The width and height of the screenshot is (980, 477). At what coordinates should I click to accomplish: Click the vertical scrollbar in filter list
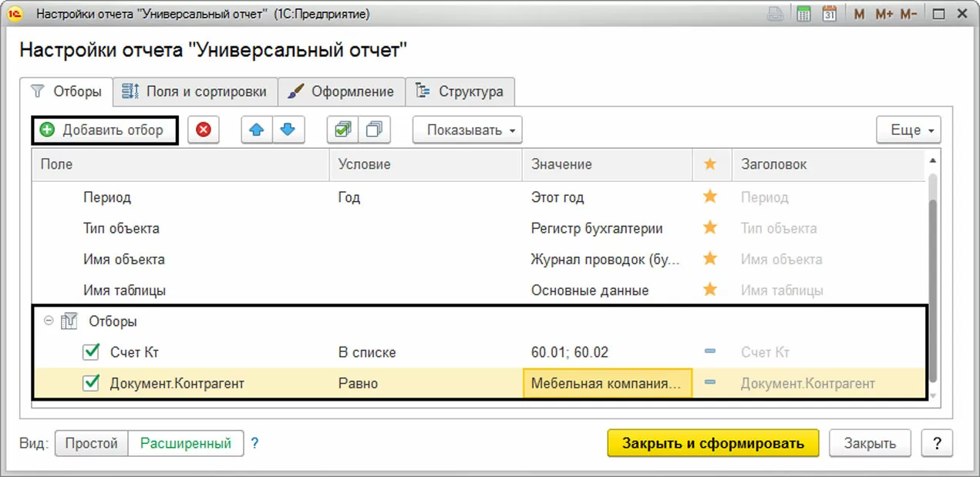pyautogui.click(x=932, y=277)
